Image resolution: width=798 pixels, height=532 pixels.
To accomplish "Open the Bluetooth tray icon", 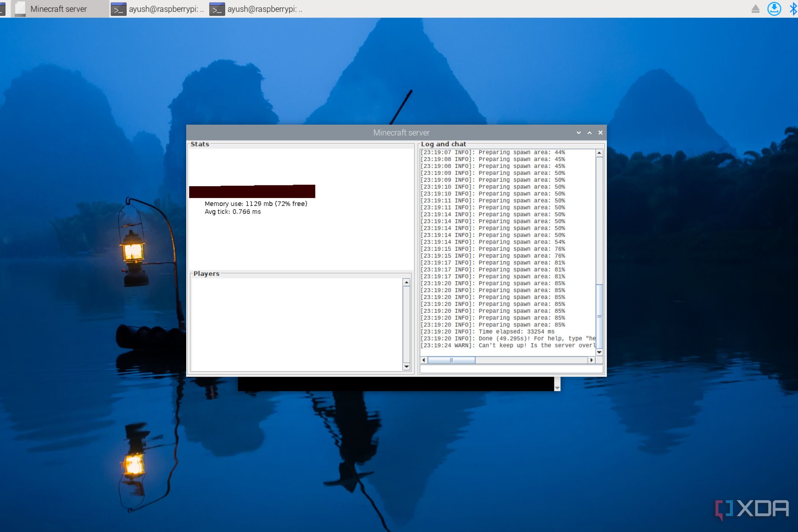I will 793,9.
